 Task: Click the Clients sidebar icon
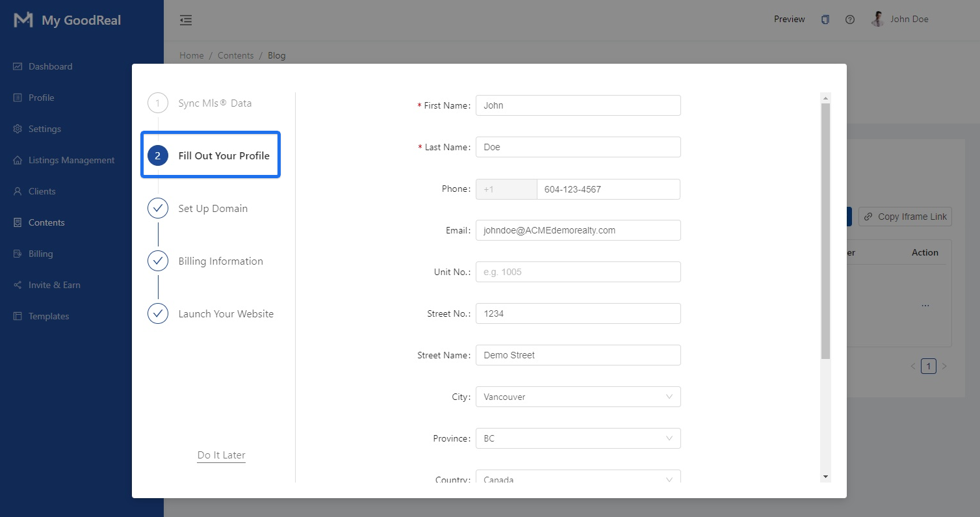17,191
